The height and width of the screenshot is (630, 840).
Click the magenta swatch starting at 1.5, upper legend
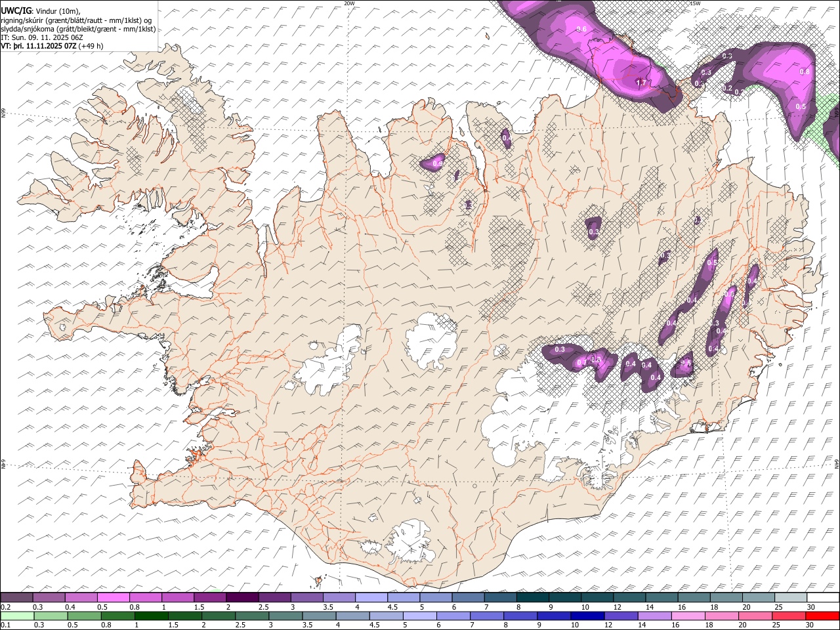[210, 598]
